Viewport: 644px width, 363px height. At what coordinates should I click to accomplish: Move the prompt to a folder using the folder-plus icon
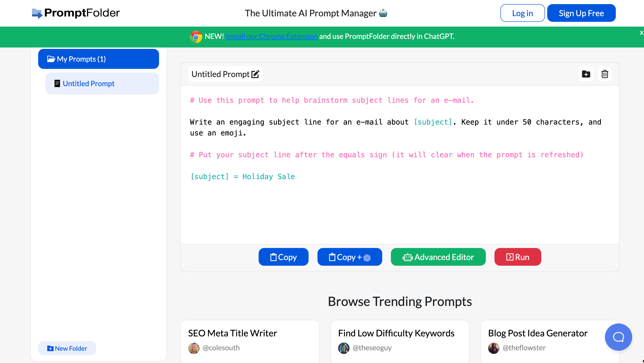pos(586,74)
